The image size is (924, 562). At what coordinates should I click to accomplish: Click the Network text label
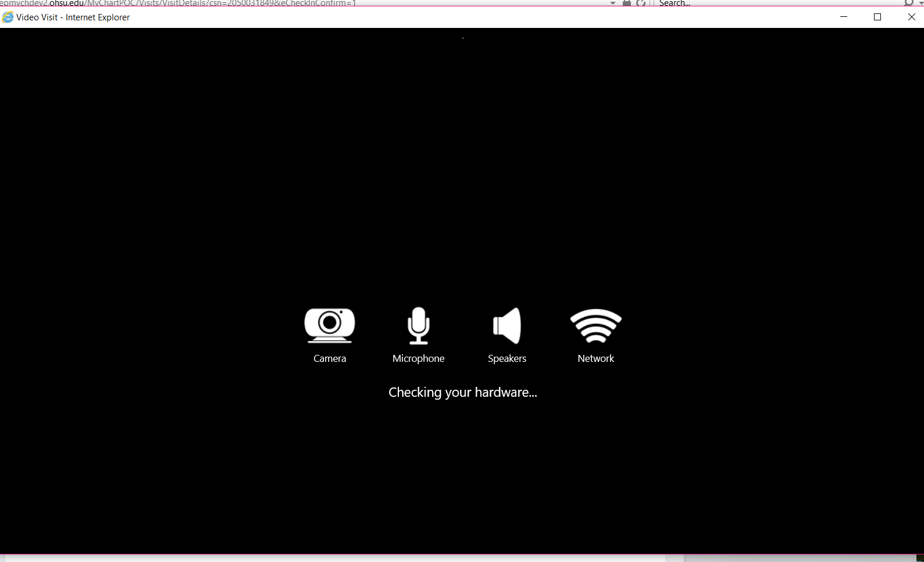click(595, 359)
